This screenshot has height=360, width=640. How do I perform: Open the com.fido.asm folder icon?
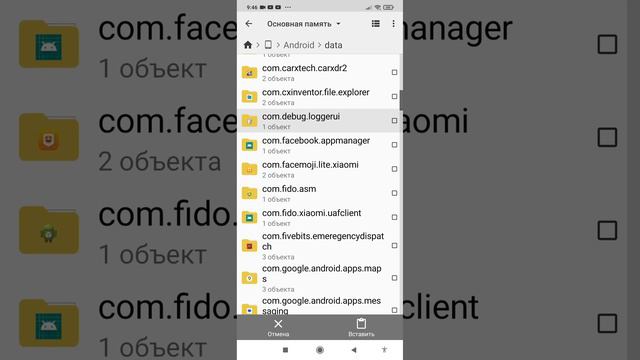point(249,193)
